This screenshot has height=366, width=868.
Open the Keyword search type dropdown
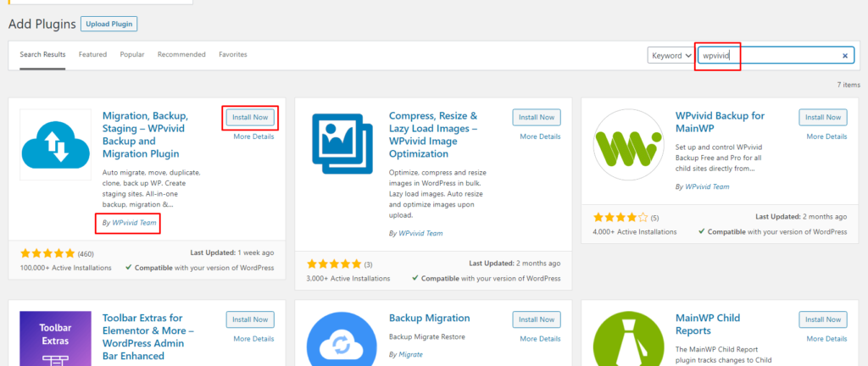tap(671, 55)
